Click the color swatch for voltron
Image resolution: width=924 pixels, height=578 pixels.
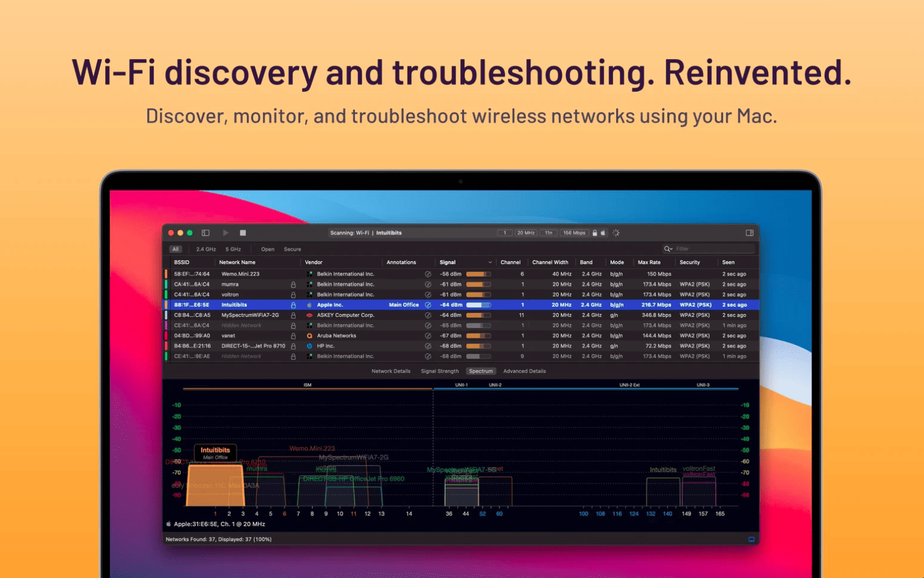(x=166, y=294)
